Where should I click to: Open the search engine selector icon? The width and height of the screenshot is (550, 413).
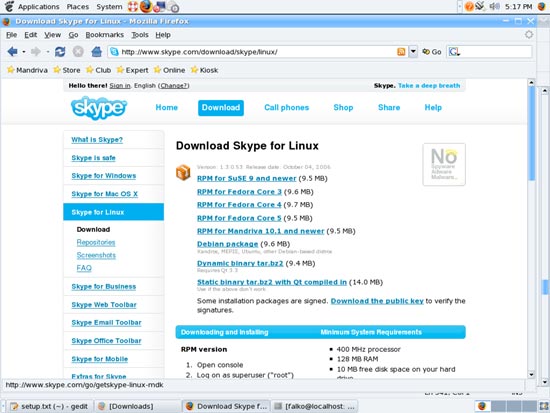(454, 52)
